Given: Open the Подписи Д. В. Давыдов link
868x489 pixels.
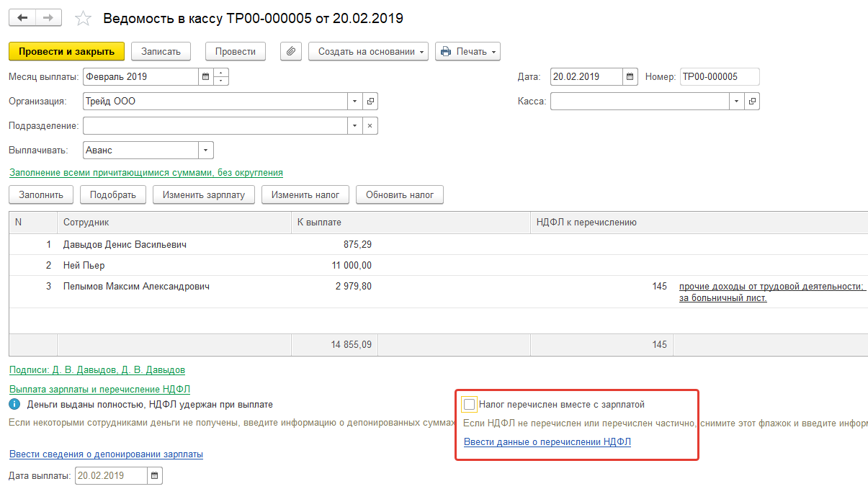Looking at the screenshot, I should pyautogui.click(x=97, y=370).
